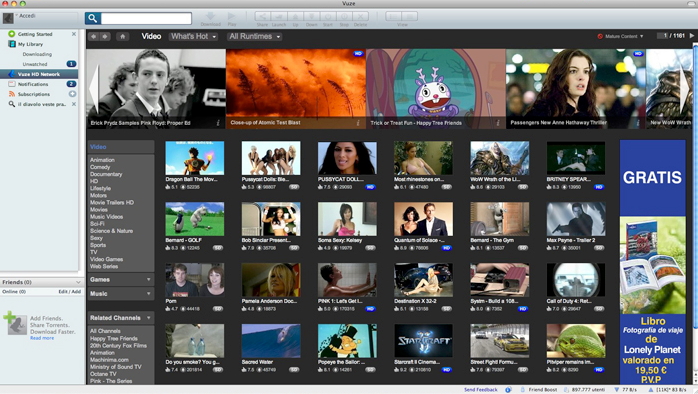
Task: Click the Play toolbar icon
Action: [x=231, y=19]
